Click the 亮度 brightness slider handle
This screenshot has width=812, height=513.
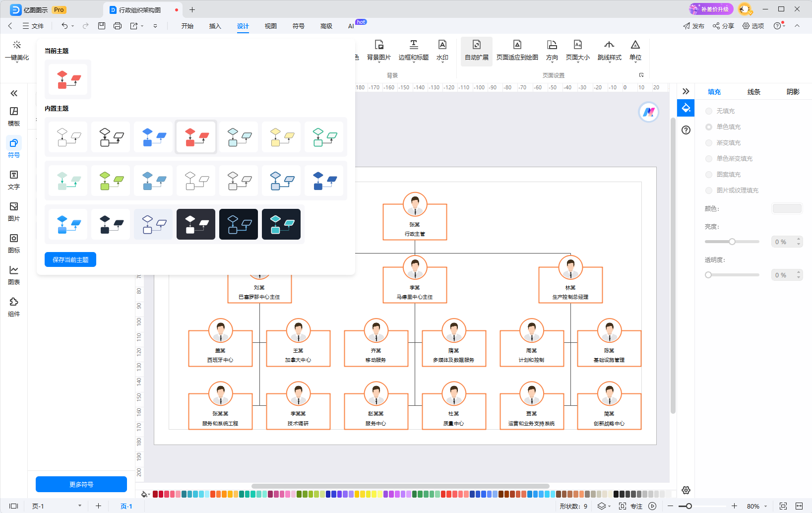732,242
